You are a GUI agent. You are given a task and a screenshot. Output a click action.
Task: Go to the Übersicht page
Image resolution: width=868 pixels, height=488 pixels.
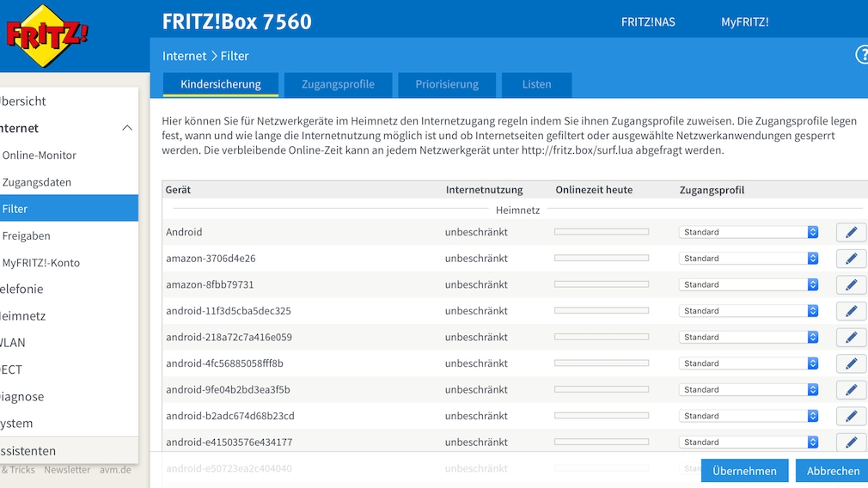(22, 101)
